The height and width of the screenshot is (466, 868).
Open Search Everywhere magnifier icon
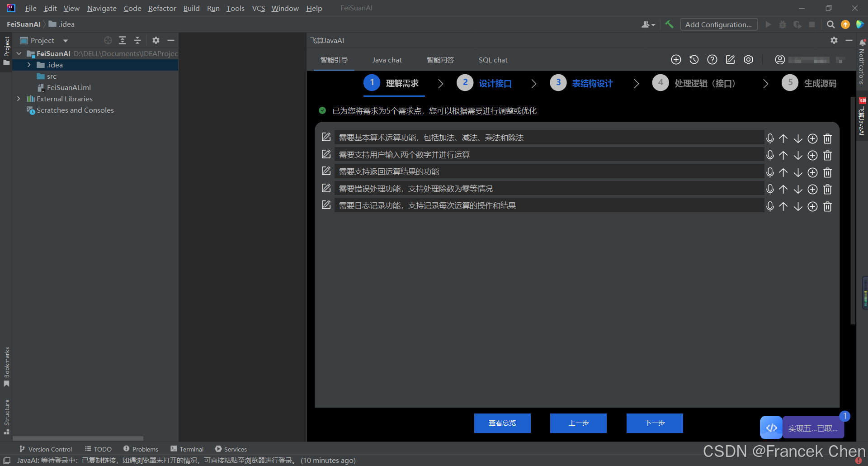[830, 24]
